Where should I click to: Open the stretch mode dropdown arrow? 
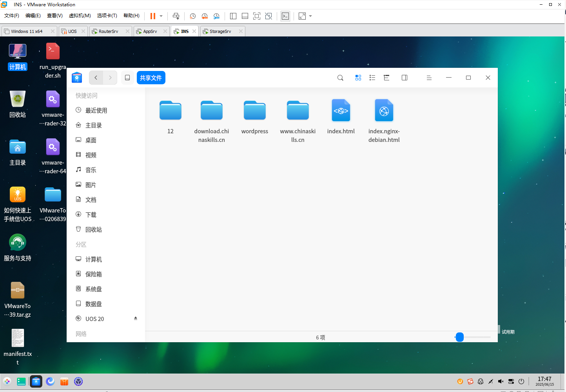[x=311, y=16]
